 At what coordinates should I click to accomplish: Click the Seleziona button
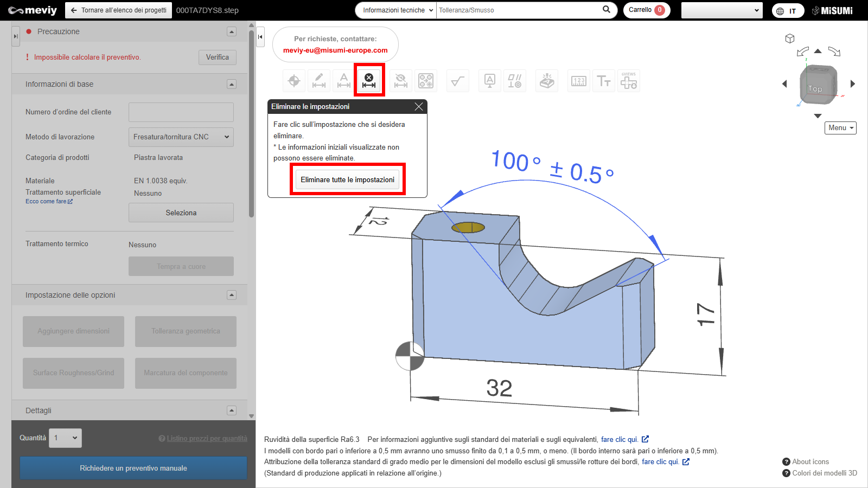pyautogui.click(x=181, y=213)
